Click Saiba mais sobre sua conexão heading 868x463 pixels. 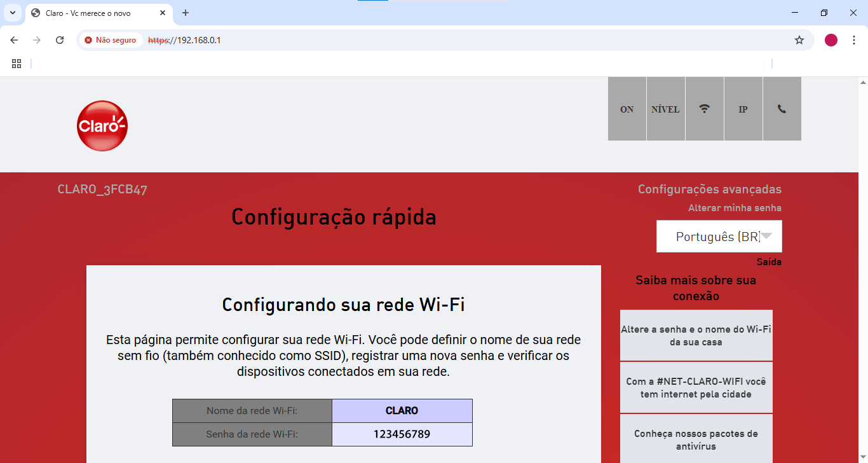pos(696,288)
